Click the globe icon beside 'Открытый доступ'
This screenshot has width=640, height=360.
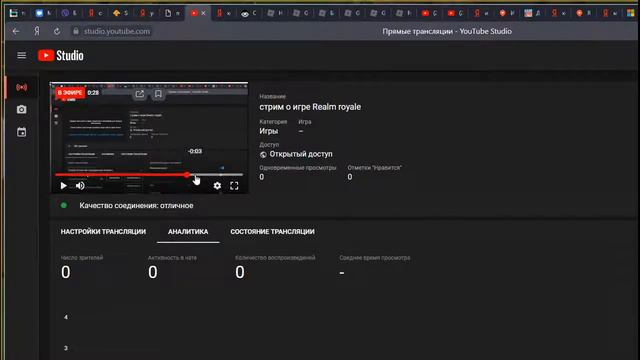point(263,154)
